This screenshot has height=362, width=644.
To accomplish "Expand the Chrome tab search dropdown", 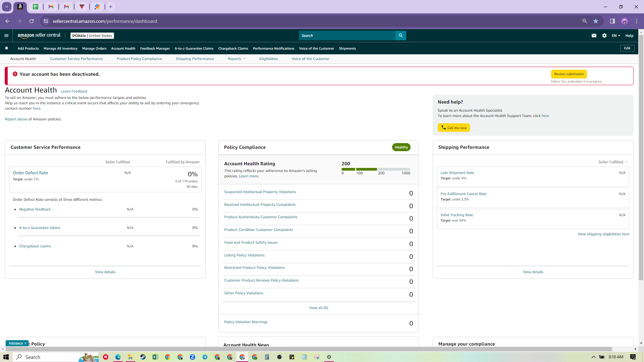I will click(7, 7).
